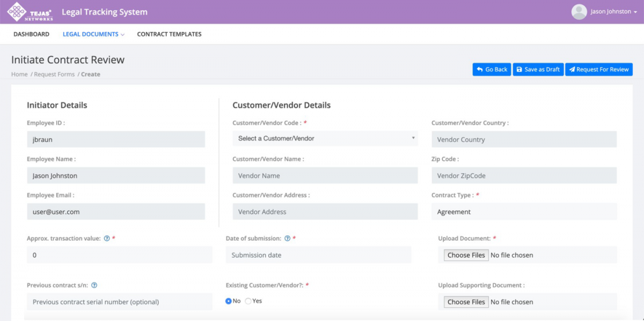Open the help tooltip beside Approx. transaction value
Screen dimensions: 644x321
tap(107, 238)
